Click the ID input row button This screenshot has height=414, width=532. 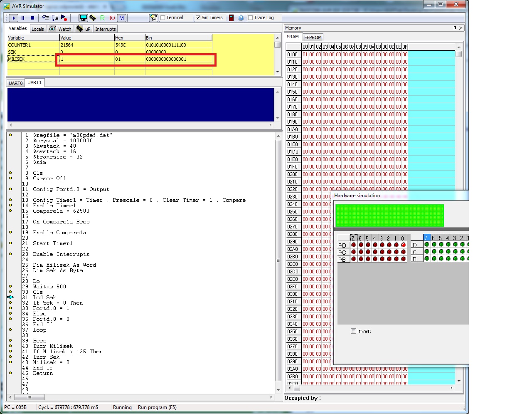(x=416, y=245)
